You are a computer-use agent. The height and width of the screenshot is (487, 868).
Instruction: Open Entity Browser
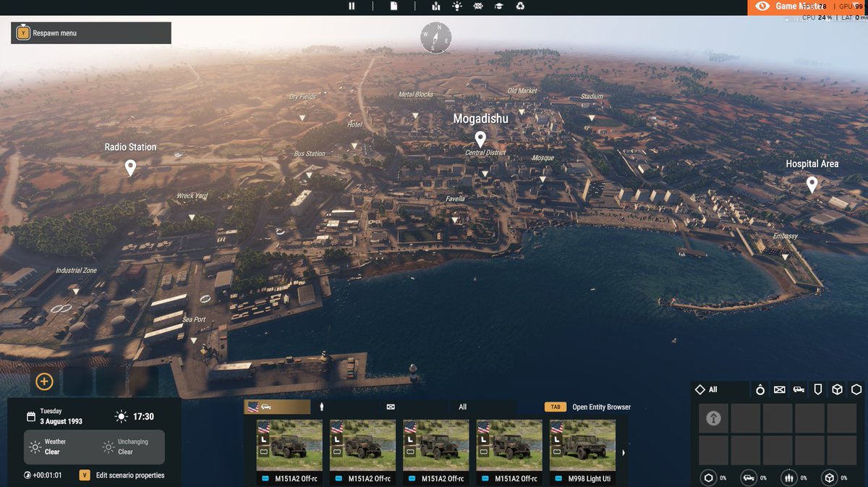tap(587, 407)
